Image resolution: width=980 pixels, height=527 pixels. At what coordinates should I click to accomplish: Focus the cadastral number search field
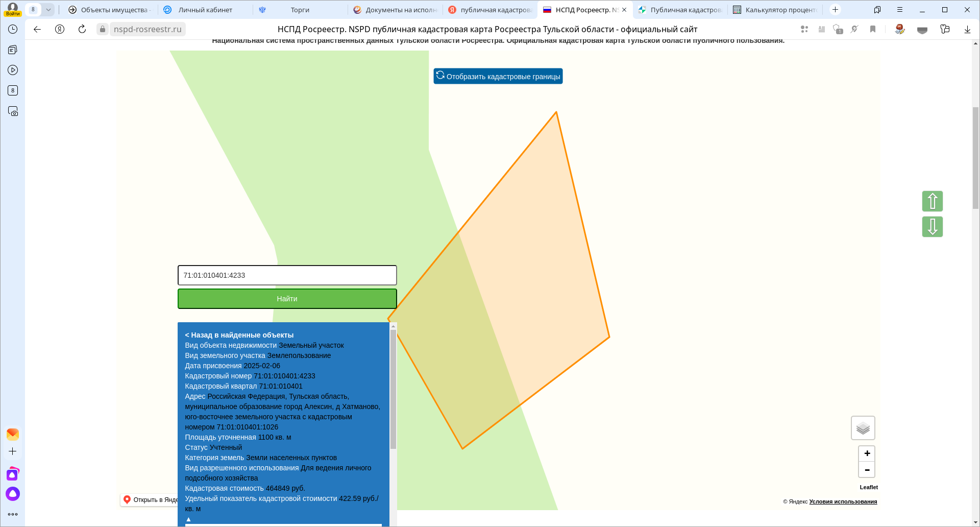click(x=287, y=275)
